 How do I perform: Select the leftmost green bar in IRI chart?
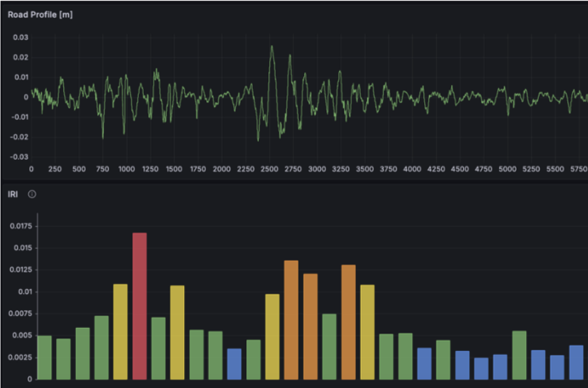pos(45,357)
